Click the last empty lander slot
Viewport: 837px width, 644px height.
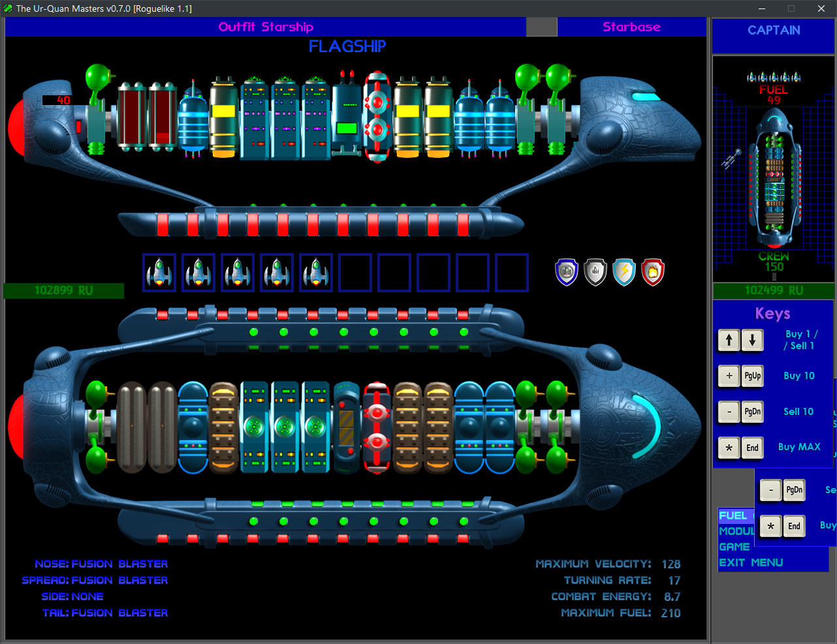coord(512,272)
